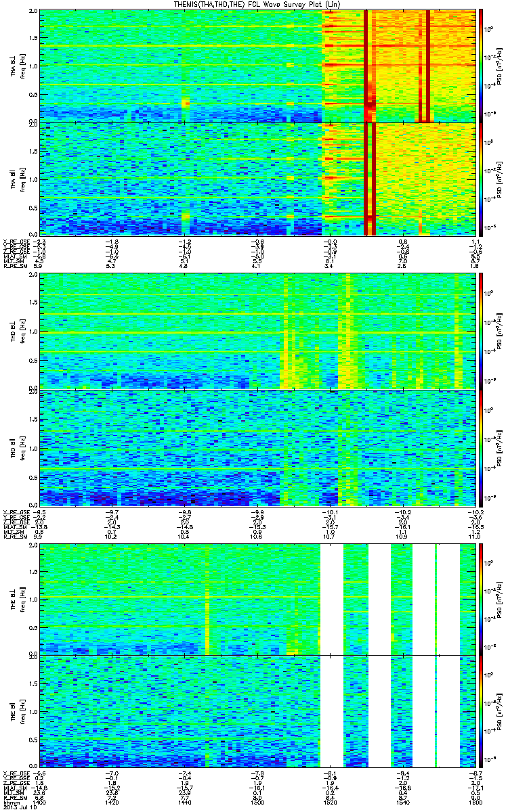Click the '1540' time tick label
Viewport: 508px width, 812px height.
(402, 802)
